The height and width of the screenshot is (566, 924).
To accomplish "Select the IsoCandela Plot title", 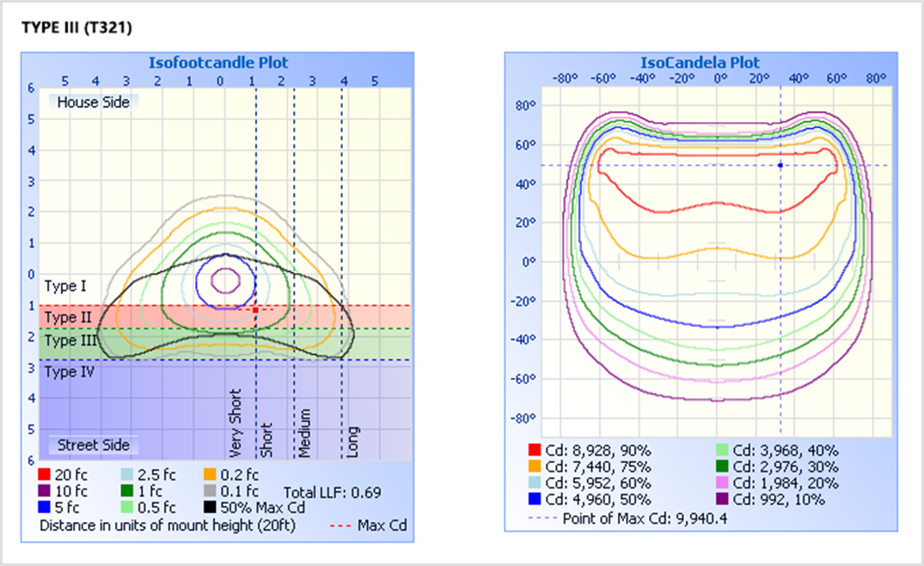I will 700,63.
